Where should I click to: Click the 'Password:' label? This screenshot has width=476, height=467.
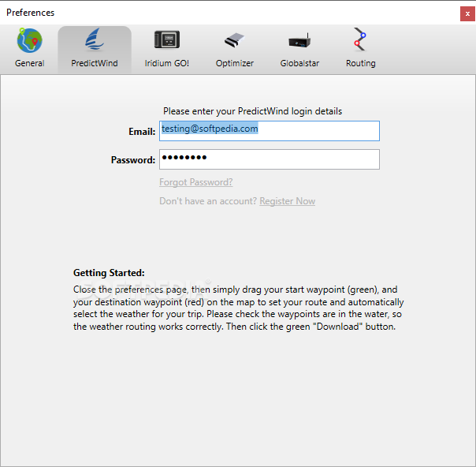(x=133, y=160)
